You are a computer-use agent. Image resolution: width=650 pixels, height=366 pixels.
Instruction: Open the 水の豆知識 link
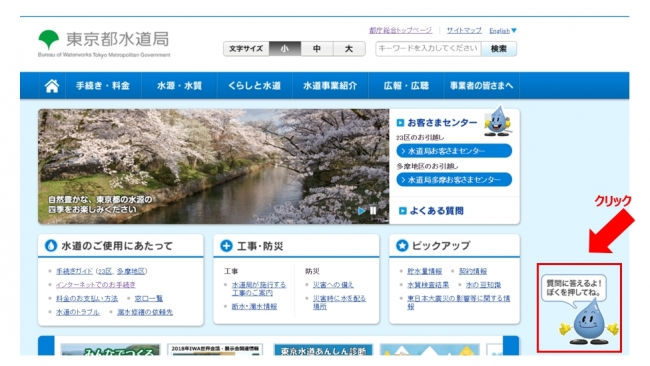(x=483, y=285)
